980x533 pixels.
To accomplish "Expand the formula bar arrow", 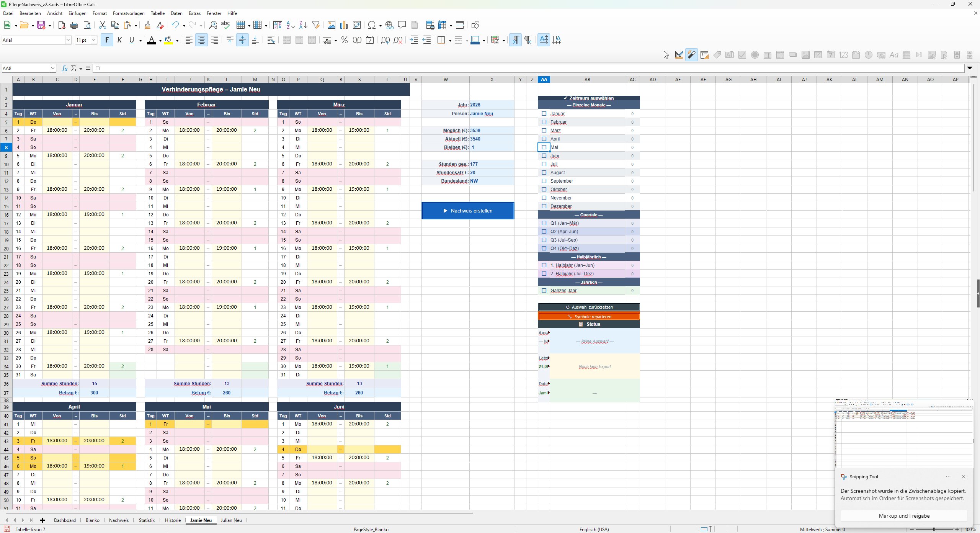I will 969,68.
